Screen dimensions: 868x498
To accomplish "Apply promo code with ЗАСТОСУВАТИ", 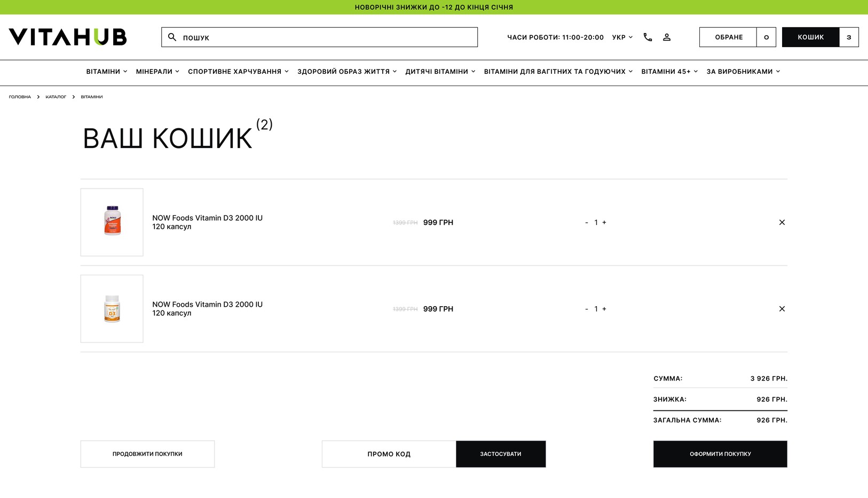I will point(501,454).
